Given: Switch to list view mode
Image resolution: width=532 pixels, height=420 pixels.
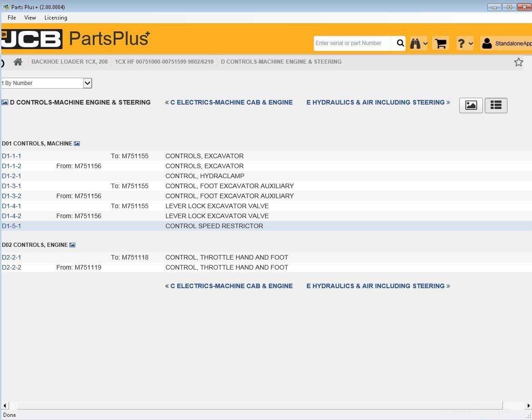Looking at the screenshot, I should click(x=496, y=105).
